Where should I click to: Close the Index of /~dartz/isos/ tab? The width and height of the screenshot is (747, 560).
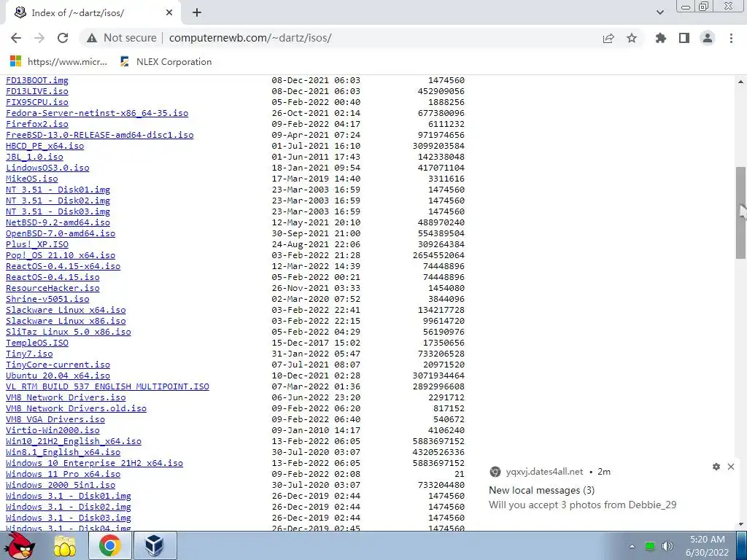169,13
